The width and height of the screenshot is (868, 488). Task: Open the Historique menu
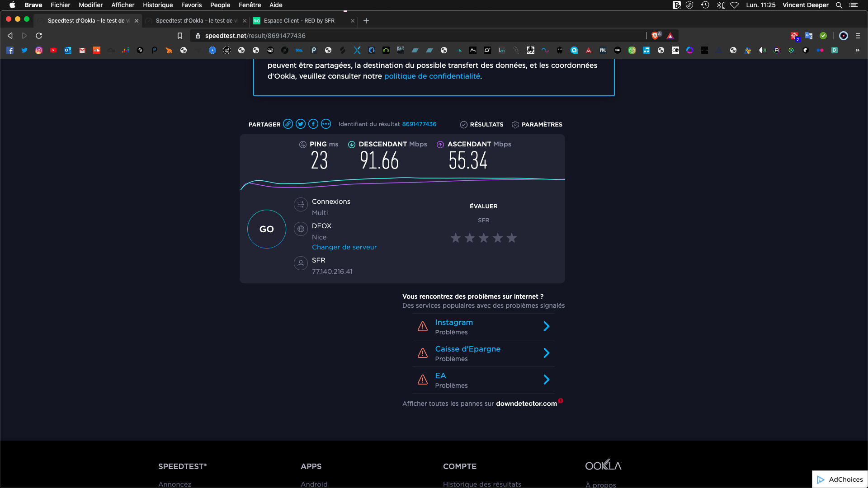point(158,5)
